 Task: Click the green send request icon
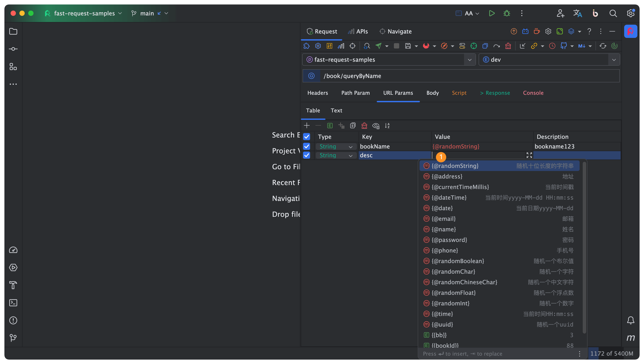click(378, 46)
